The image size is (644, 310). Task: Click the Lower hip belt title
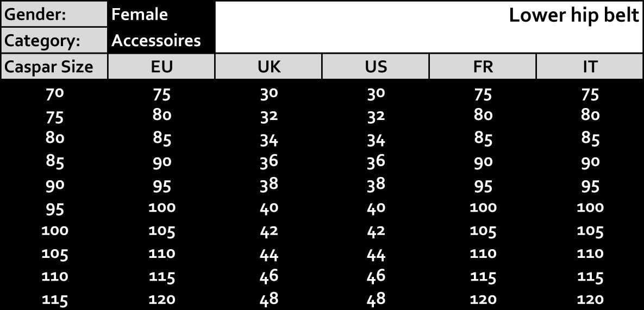point(573,16)
